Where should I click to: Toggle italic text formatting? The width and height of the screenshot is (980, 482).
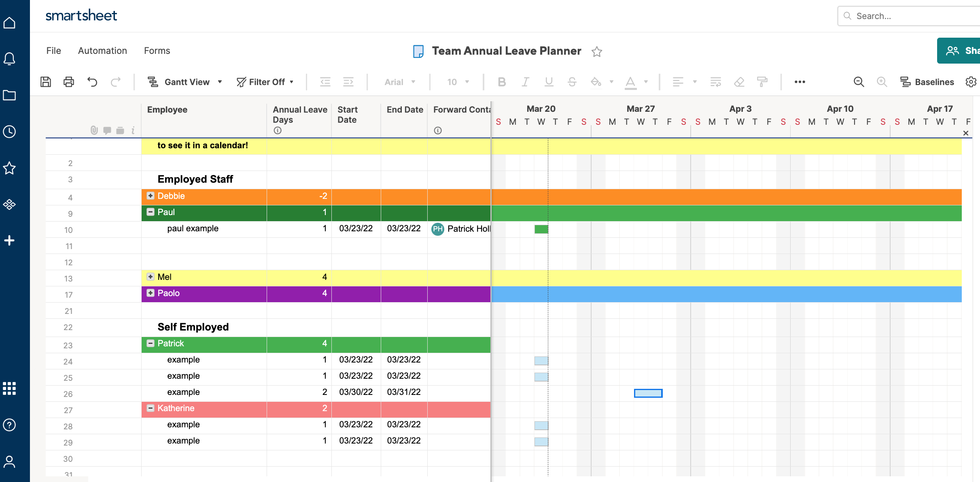[525, 81]
